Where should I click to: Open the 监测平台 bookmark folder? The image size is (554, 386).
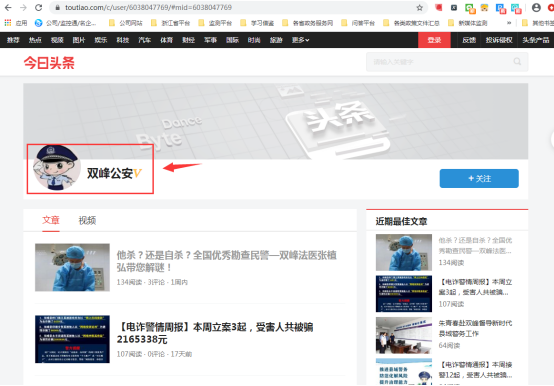(215, 23)
